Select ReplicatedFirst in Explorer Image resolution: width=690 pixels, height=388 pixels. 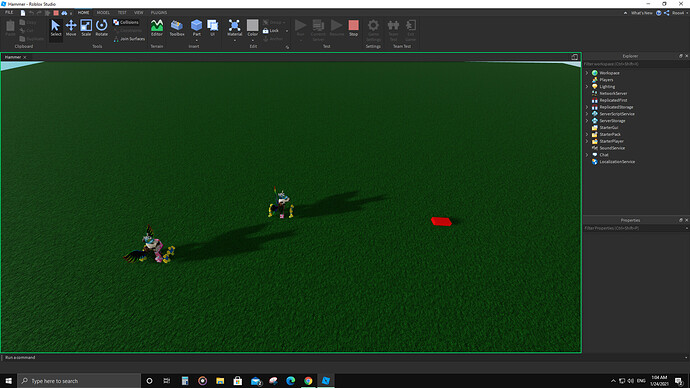click(x=613, y=100)
